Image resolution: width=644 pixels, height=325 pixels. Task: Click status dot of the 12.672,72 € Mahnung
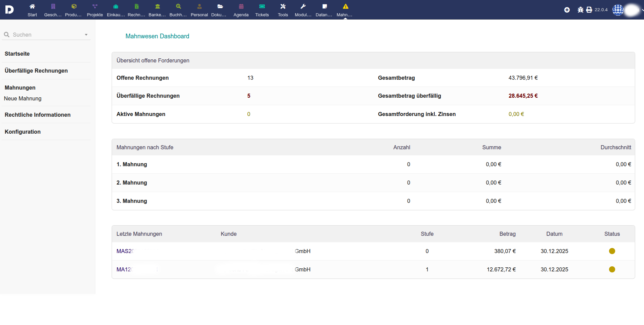pyautogui.click(x=612, y=269)
